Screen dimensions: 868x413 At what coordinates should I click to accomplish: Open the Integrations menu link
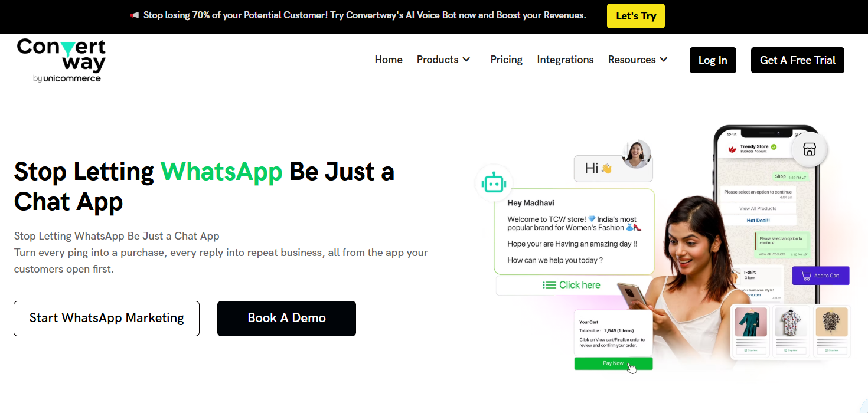565,60
